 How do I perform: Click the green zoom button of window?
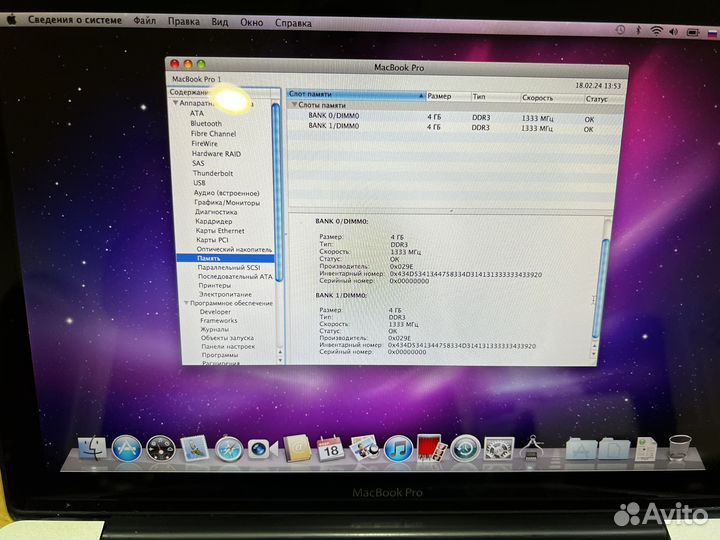pyautogui.click(x=201, y=64)
